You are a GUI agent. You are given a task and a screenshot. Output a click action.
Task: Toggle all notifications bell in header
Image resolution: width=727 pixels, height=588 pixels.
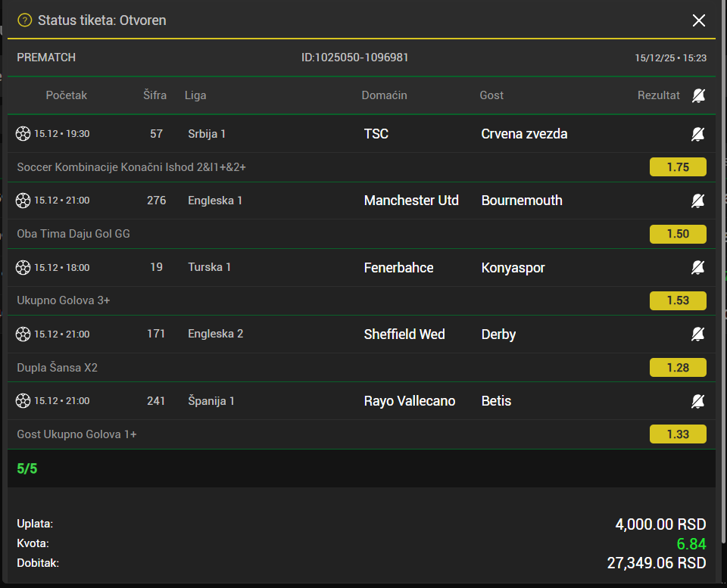[698, 95]
